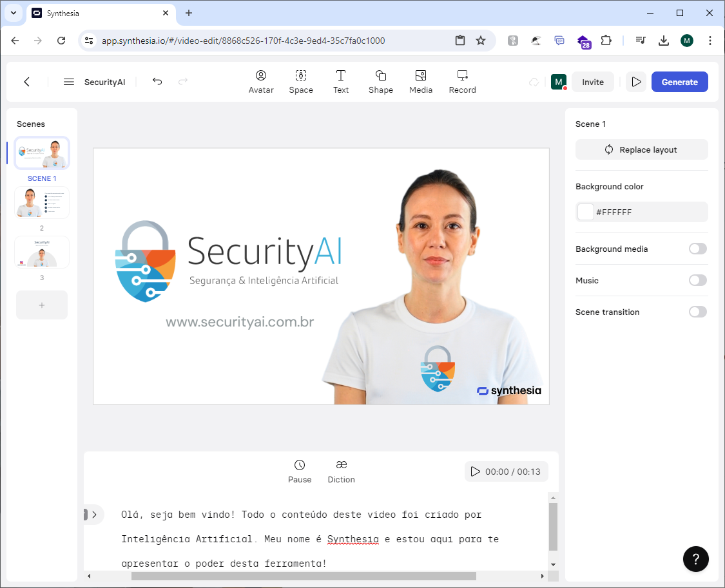Click the clipboard icon in address bar
Screen dimensions: 725x588
[x=459, y=41]
